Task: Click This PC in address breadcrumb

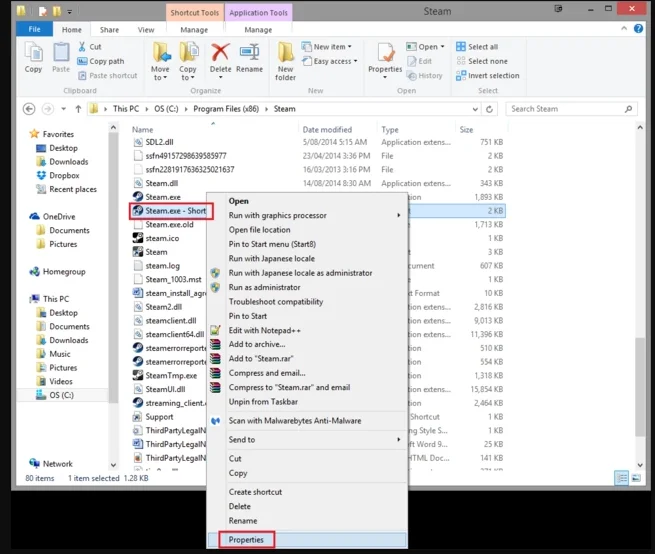Action: click(x=126, y=109)
